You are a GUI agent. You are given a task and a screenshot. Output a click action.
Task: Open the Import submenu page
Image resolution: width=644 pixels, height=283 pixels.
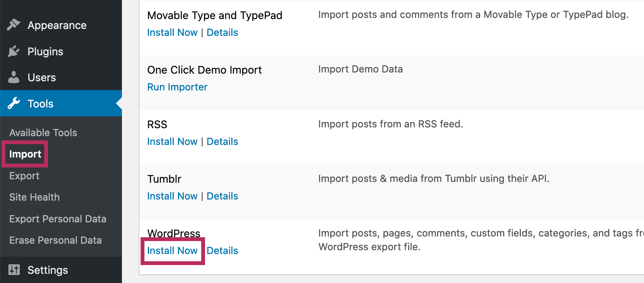(x=25, y=154)
